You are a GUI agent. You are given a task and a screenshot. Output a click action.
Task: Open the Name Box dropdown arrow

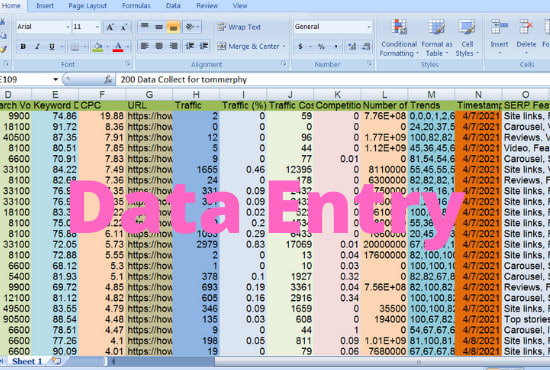[x=55, y=80]
